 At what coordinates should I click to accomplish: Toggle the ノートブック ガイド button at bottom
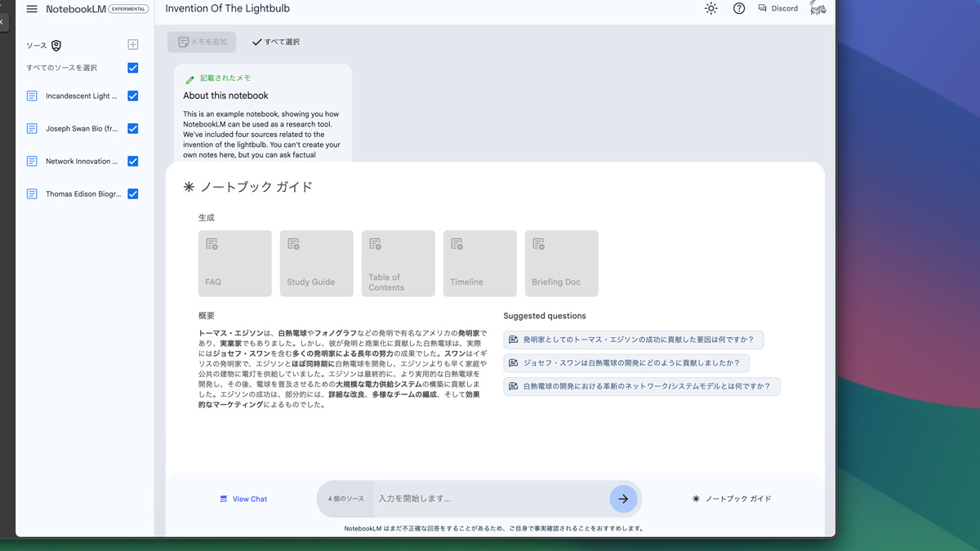coord(732,499)
